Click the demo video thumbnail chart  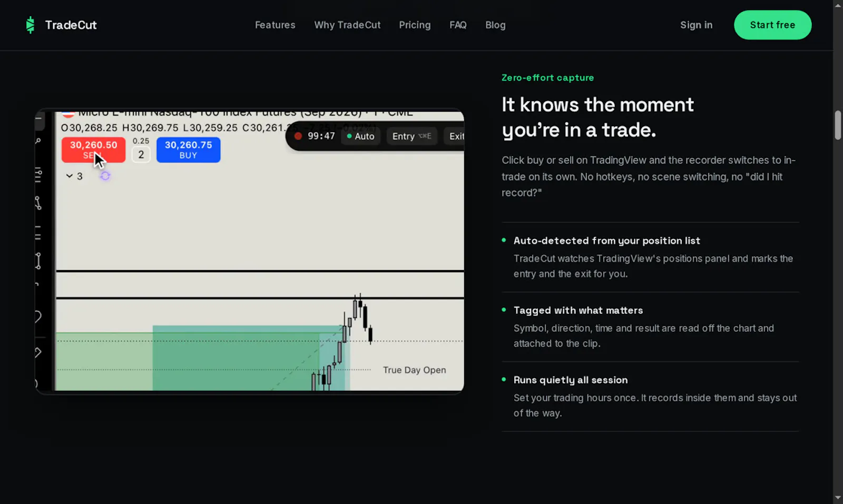click(249, 251)
